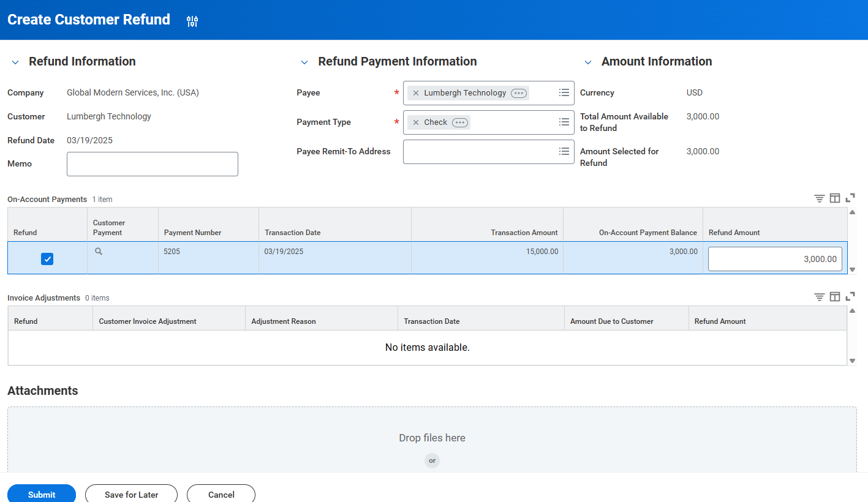Click Save for Later button
The image size is (868, 502).
[131, 494]
